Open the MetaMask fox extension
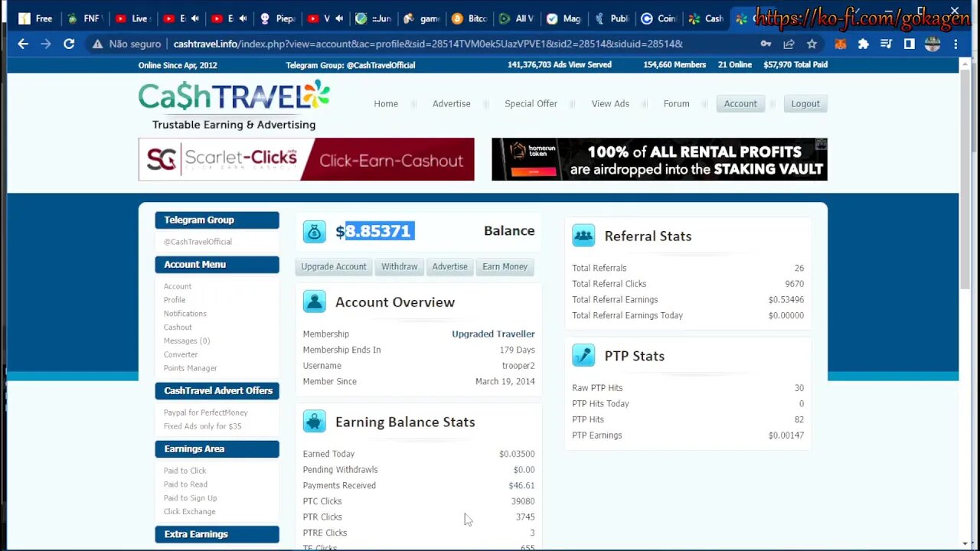Image resolution: width=980 pixels, height=551 pixels. (841, 44)
